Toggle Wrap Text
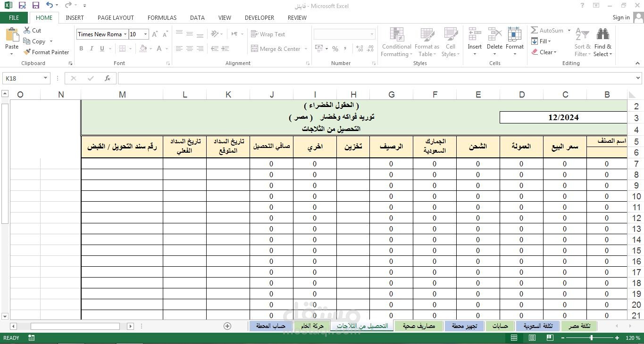 (268, 34)
